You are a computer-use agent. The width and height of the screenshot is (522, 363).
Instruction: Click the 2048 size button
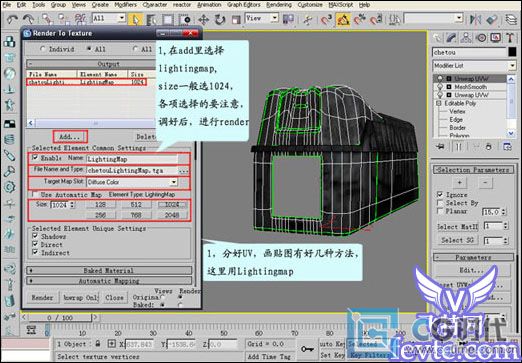[172, 215]
